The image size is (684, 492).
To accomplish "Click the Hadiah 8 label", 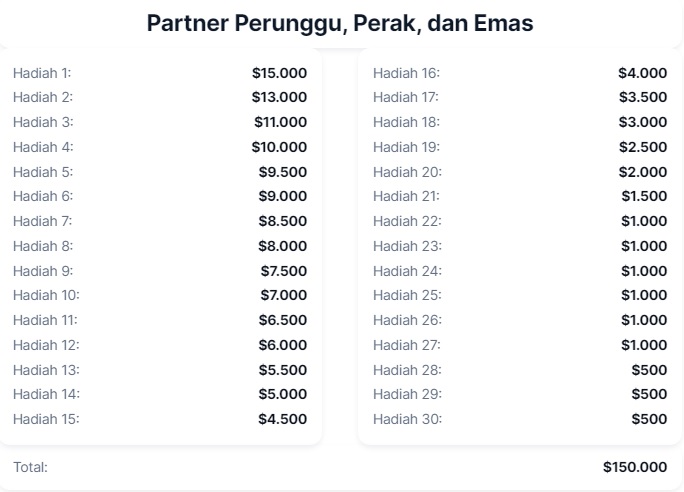I will point(43,246).
